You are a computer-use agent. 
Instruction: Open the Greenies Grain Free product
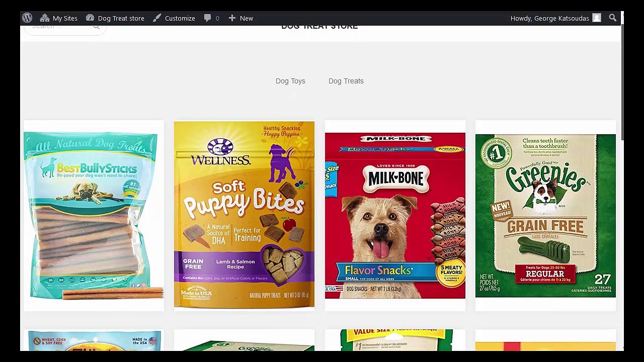[545, 216]
